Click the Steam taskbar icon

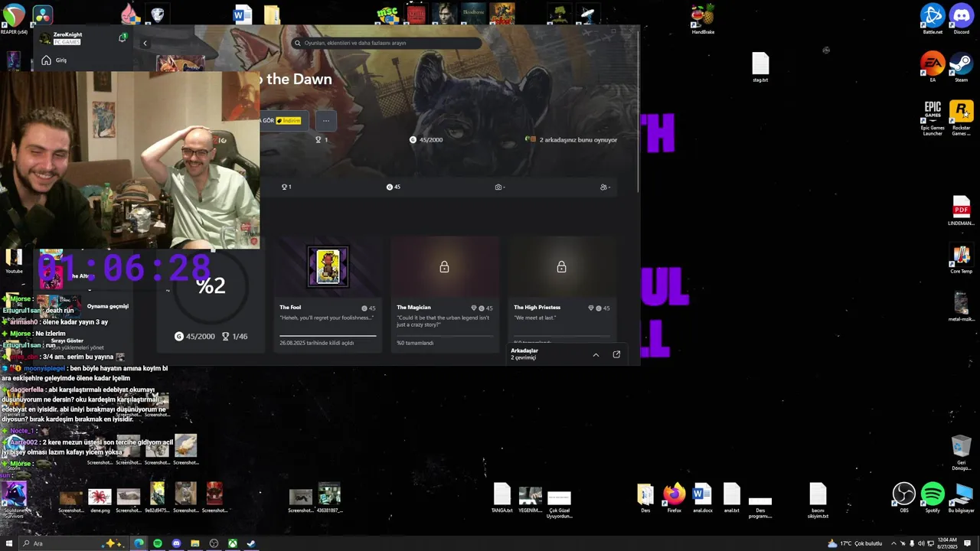[251, 543]
